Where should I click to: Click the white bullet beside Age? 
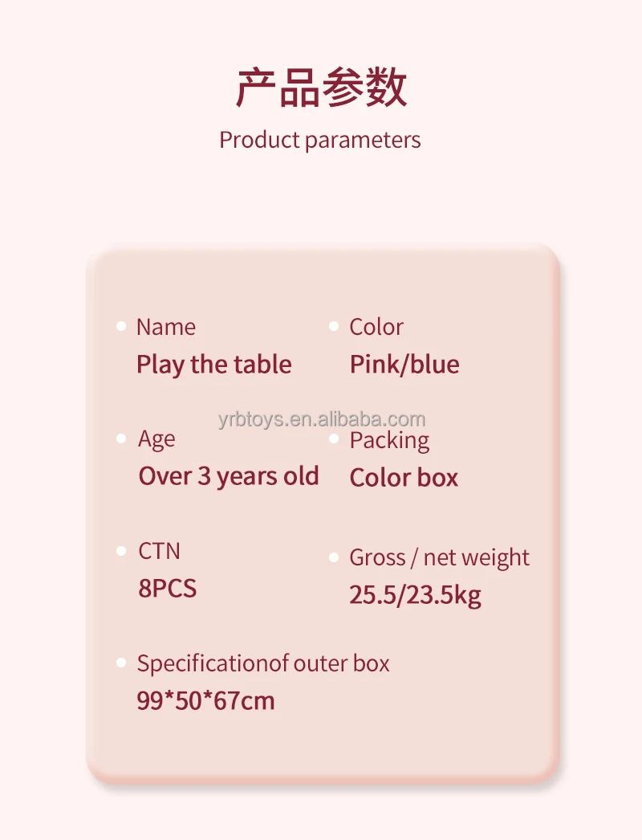tap(121, 438)
